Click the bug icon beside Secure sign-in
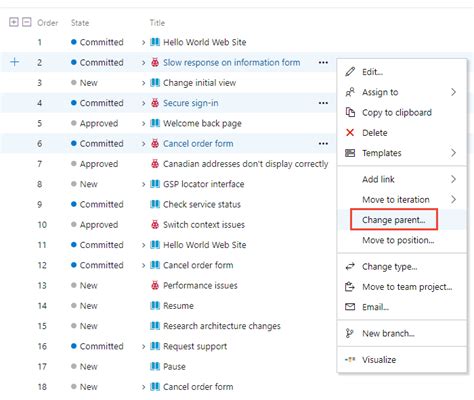The height and width of the screenshot is (400, 474). pyautogui.click(x=155, y=103)
